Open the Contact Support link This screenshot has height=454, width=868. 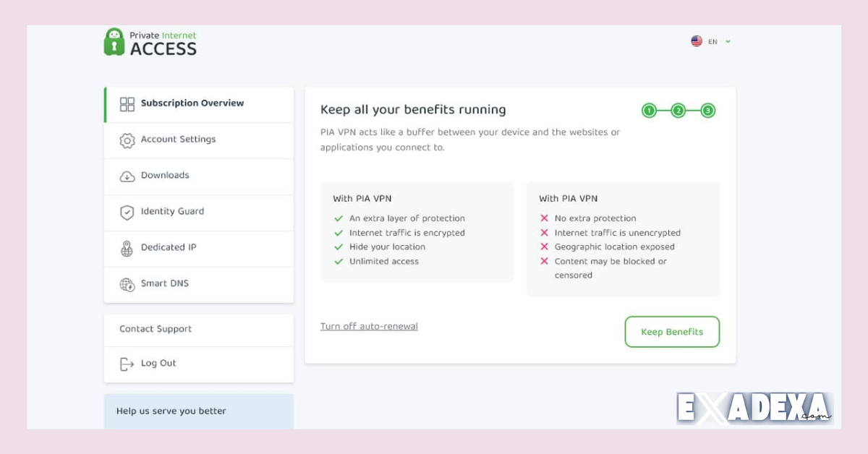[156, 329]
